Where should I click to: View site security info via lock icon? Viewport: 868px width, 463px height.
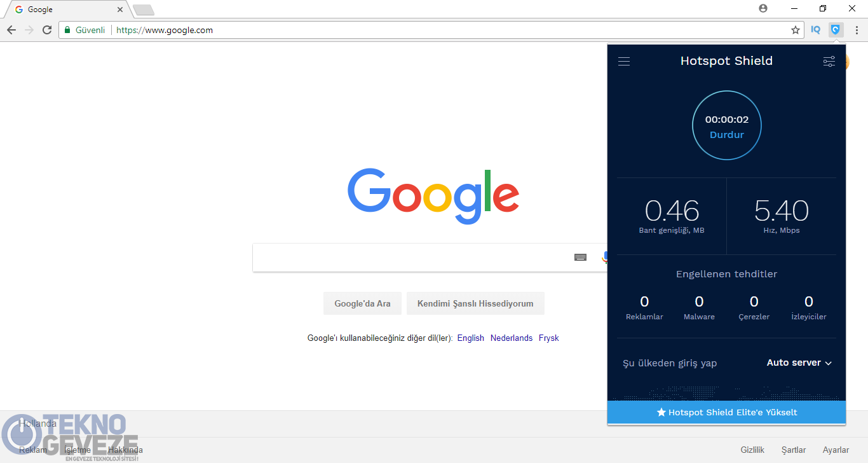(67, 30)
